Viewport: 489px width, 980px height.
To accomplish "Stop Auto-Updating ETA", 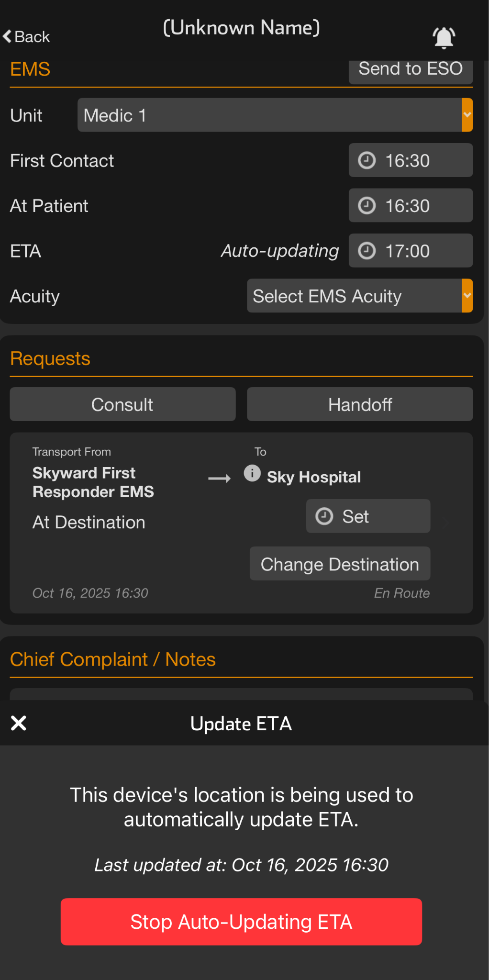I will (x=241, y=922).
